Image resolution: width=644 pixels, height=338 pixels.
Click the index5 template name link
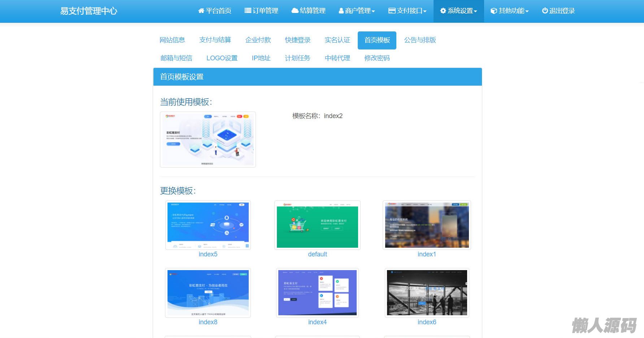click(x=208, y=254)
